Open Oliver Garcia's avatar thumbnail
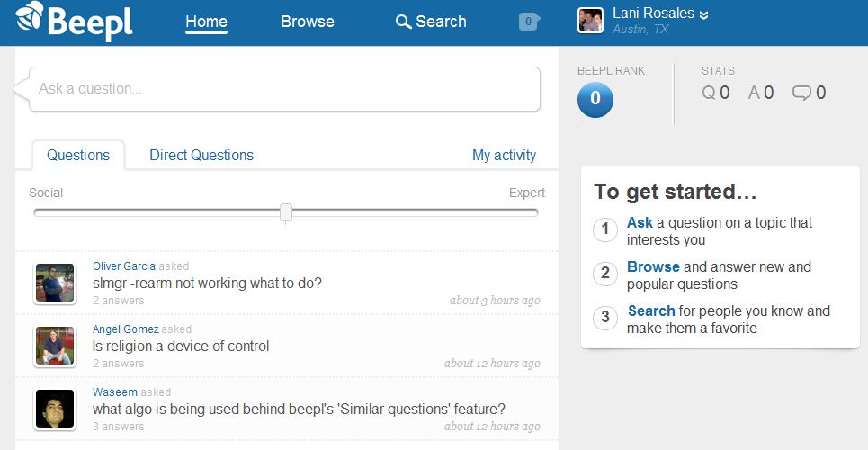Viewport: 868px width, 450px height. (54, 283)
